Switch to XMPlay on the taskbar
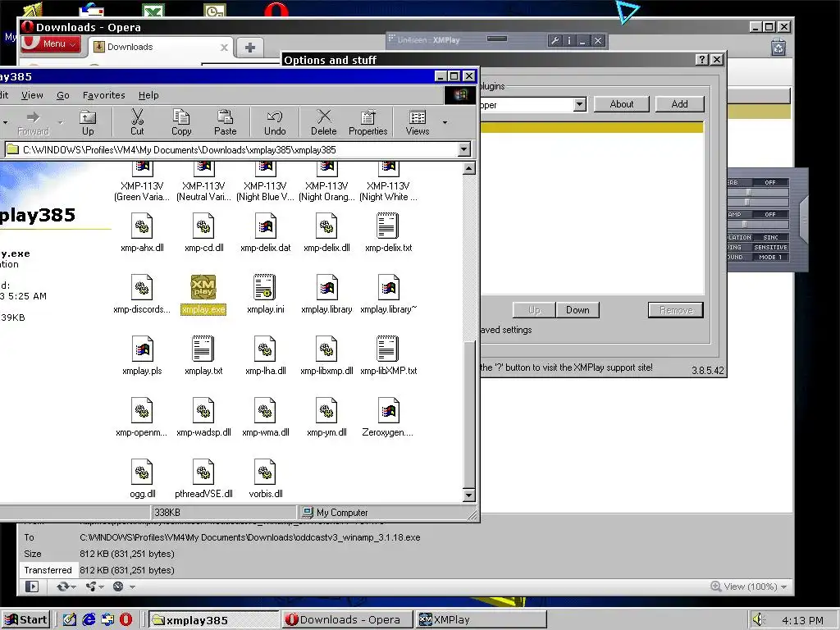This screenshot has height=630, width=840. [x=481, y=620]
